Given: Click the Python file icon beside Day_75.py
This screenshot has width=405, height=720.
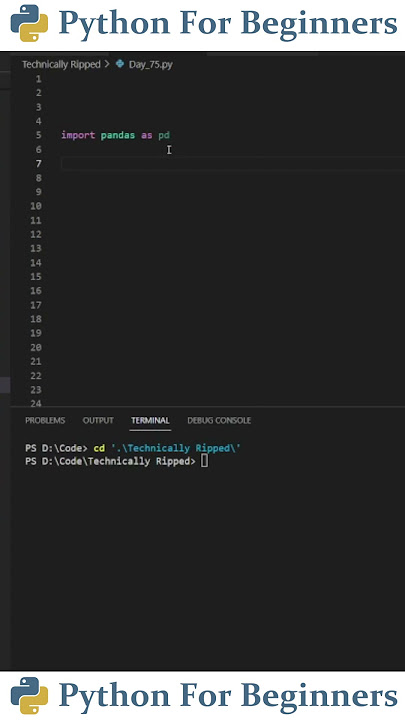Looking at the screenshot, I should point(119,64).
